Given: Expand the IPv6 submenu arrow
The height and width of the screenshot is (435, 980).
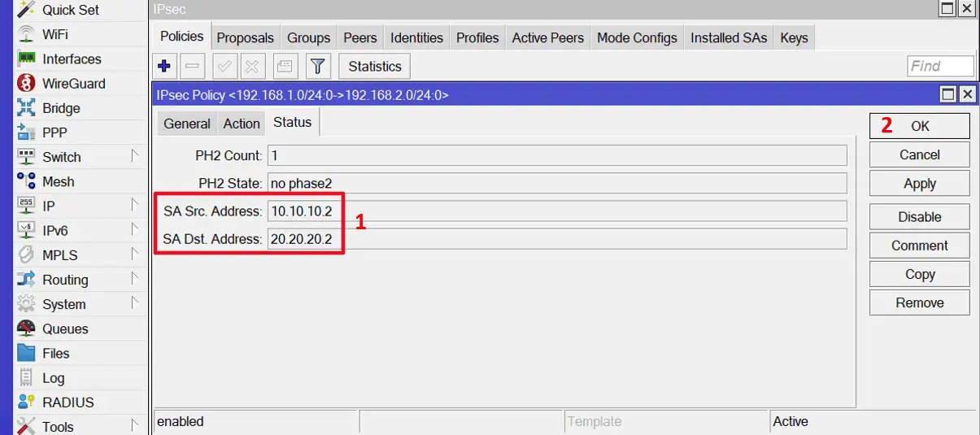Looking at the screenshot, I should point(135,229).
